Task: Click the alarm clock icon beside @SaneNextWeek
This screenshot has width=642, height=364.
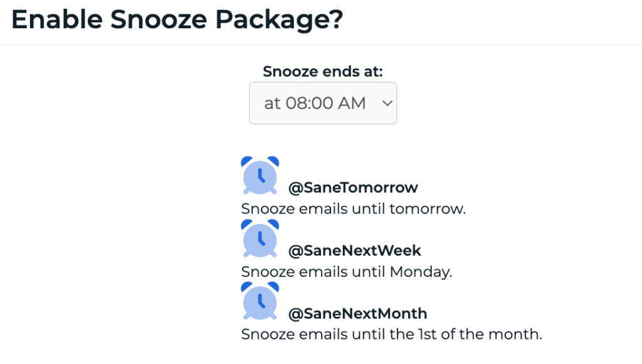Action: 260,238
